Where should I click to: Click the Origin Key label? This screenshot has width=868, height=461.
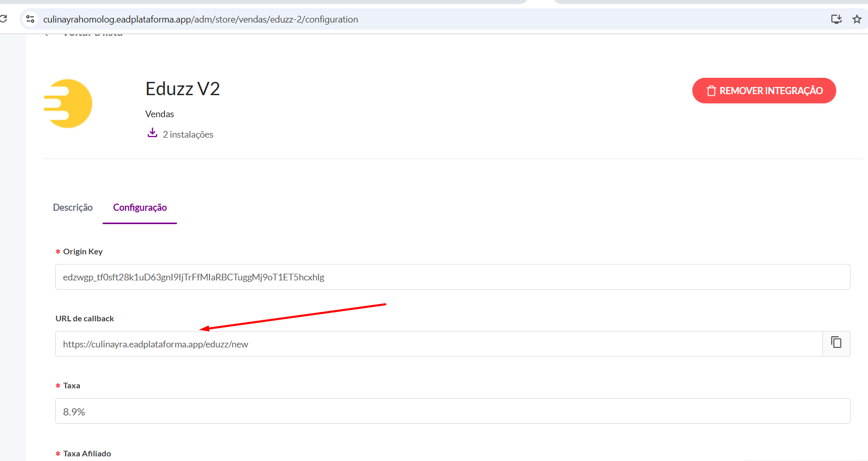coord(82,252)
